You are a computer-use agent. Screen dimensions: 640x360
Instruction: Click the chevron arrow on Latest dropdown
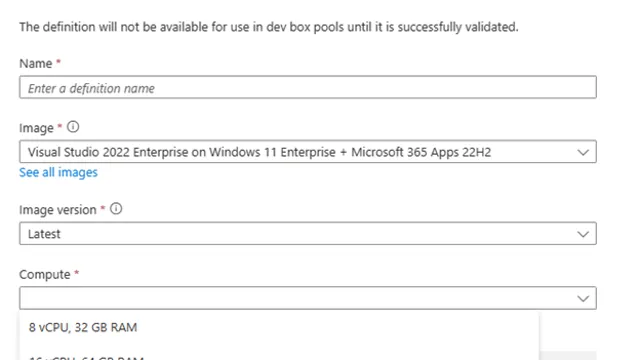583,234
